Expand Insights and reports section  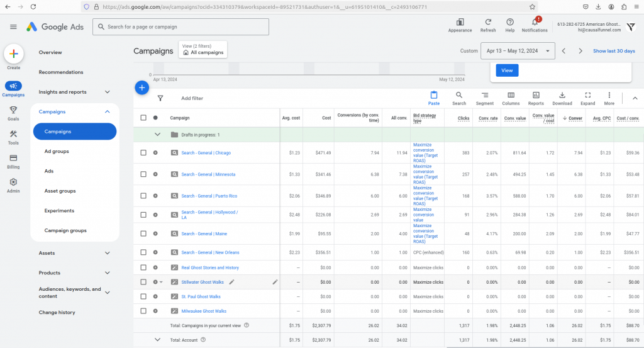107,92
